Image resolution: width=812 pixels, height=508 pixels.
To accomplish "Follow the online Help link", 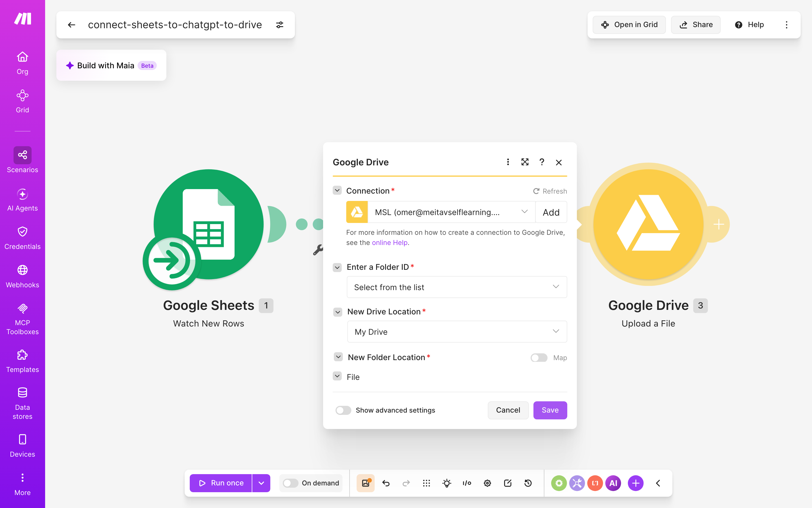I will (x=390, y=243).
